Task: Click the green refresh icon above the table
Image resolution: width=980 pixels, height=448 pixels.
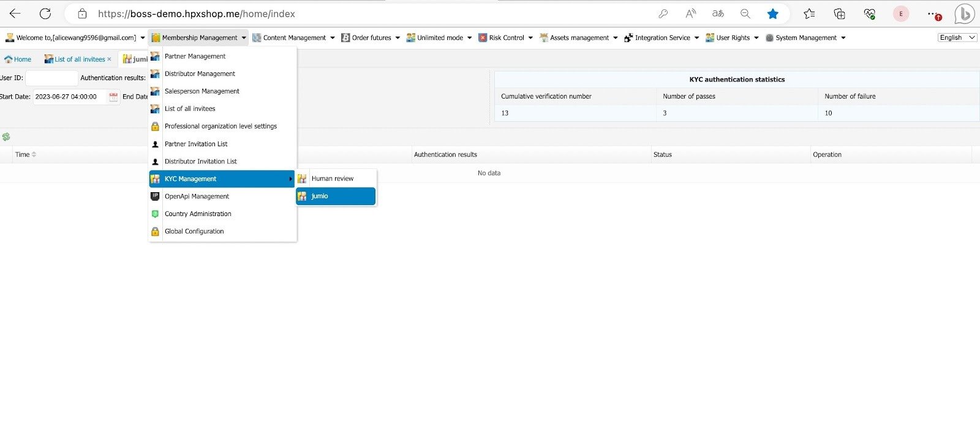Action: click(x=6, y=137)
